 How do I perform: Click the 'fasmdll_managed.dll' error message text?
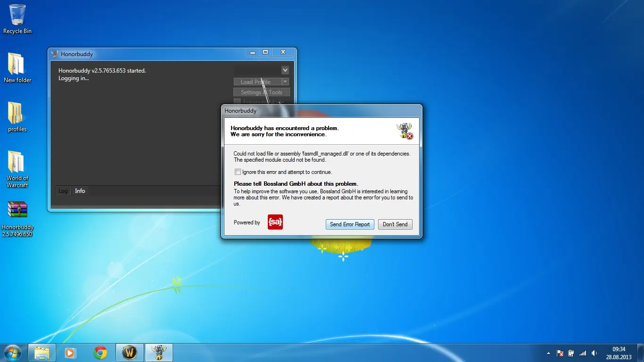[322, 156]
